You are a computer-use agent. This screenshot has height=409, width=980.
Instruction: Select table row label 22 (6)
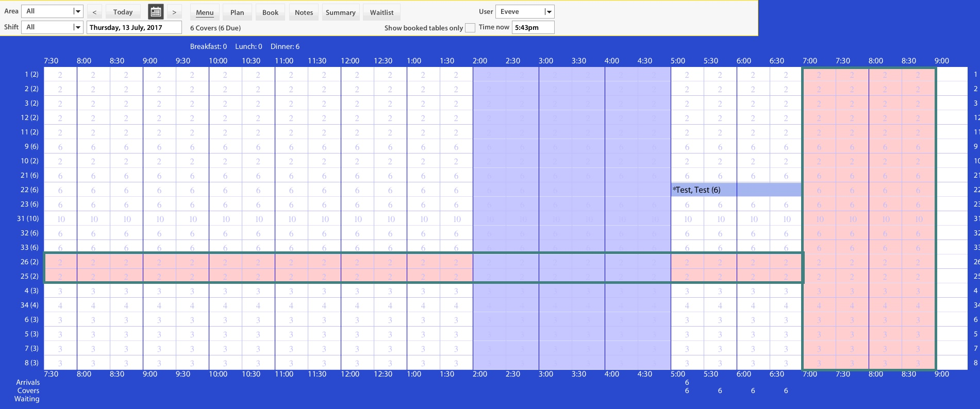click(x=29, y=190)
